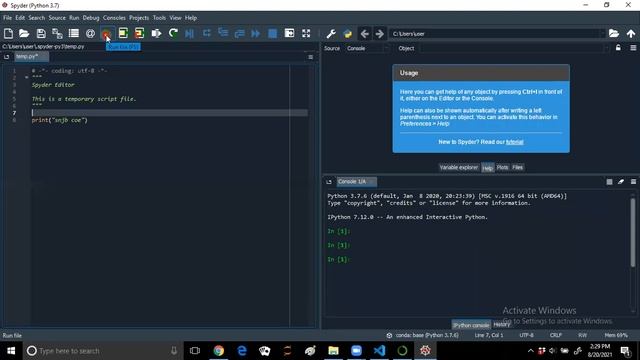Collapse the docstring fold arrow on line 2
The height and width of the screenshot is (360, 640).
27,78
